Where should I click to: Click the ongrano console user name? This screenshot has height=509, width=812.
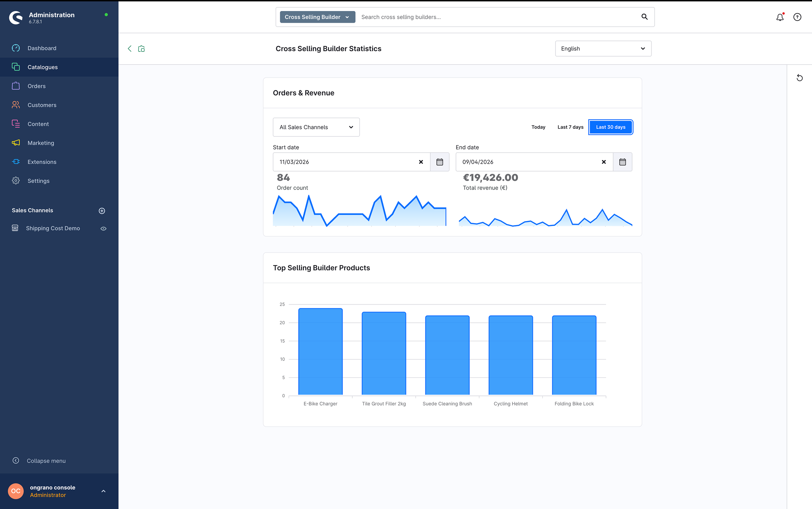[53, 488]
